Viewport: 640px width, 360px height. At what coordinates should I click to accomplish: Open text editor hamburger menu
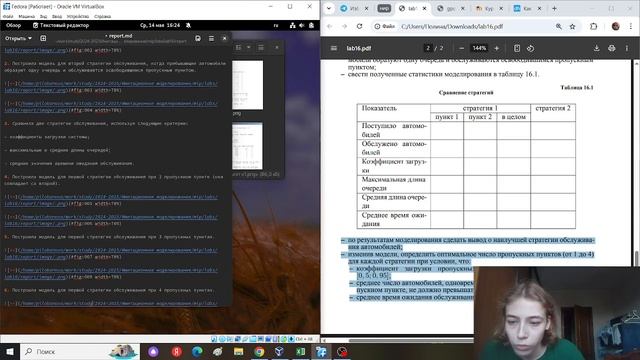coord(211,38)
